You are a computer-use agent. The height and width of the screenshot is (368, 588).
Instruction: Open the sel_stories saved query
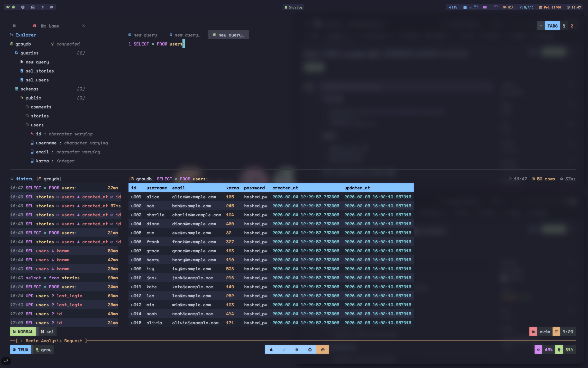pyautogui.click(x=40, y=71)
